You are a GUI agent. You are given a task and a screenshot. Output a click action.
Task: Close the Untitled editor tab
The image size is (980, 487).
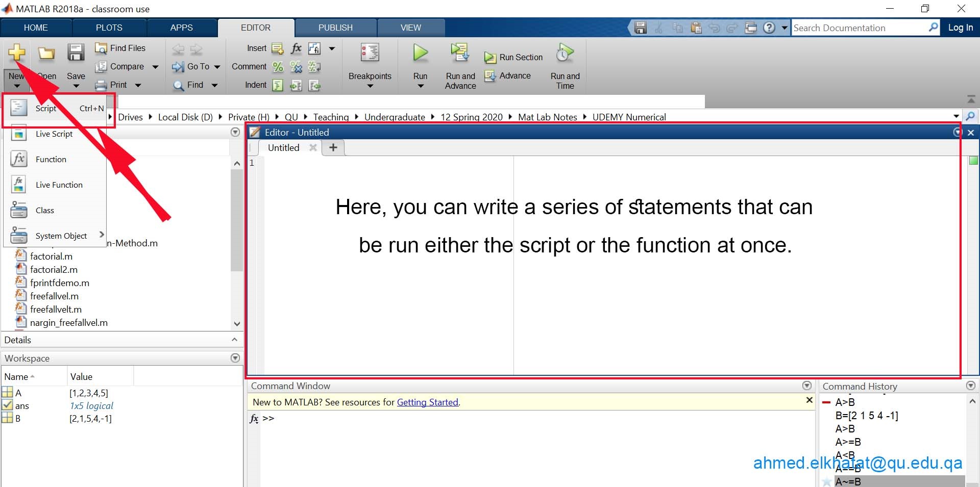313,147
